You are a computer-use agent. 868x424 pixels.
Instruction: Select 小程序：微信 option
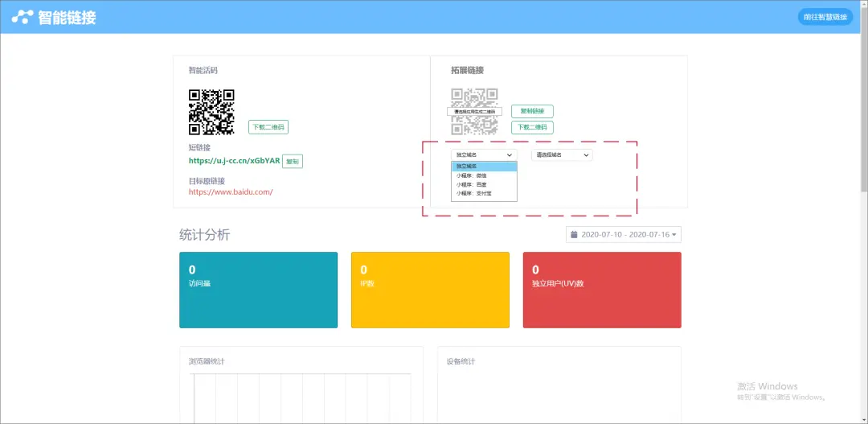click(x=484, y=175)
